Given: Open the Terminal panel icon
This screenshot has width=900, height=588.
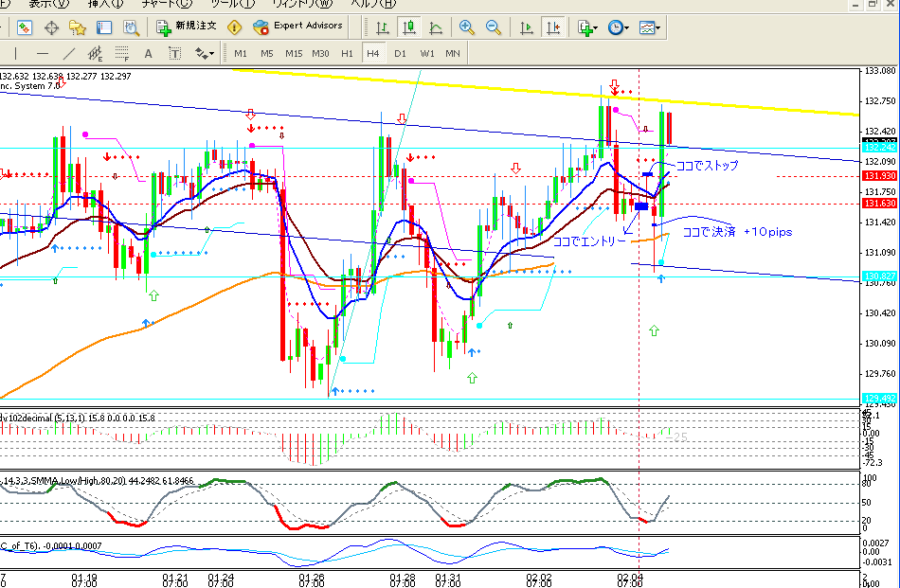Looking at the screenshot, I should pos(104,27).
